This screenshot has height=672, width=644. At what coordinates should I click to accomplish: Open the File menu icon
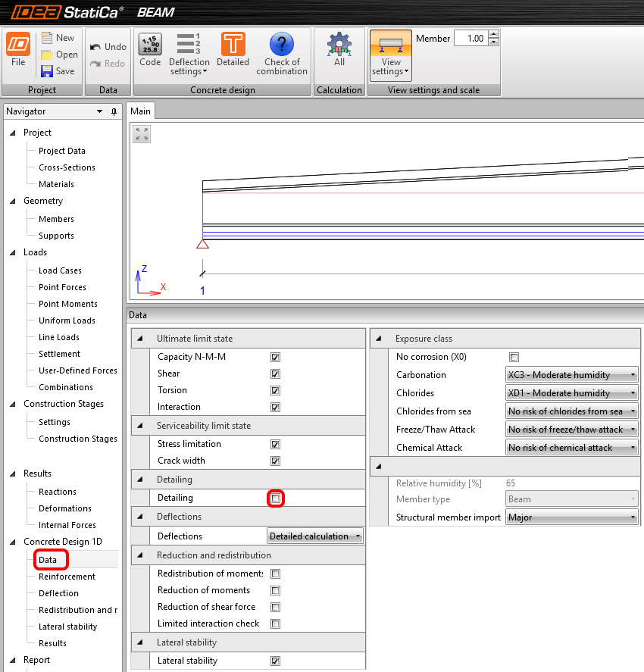coord(18,50)
